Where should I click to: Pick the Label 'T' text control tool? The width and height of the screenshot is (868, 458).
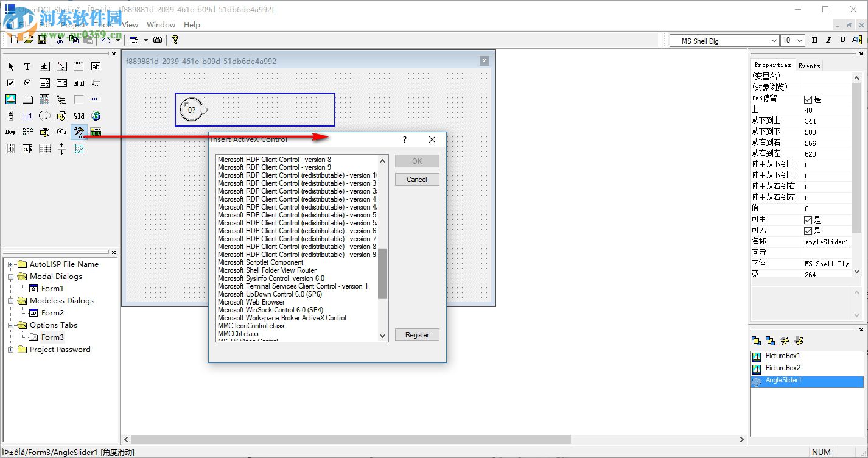[x=27, y=66]
